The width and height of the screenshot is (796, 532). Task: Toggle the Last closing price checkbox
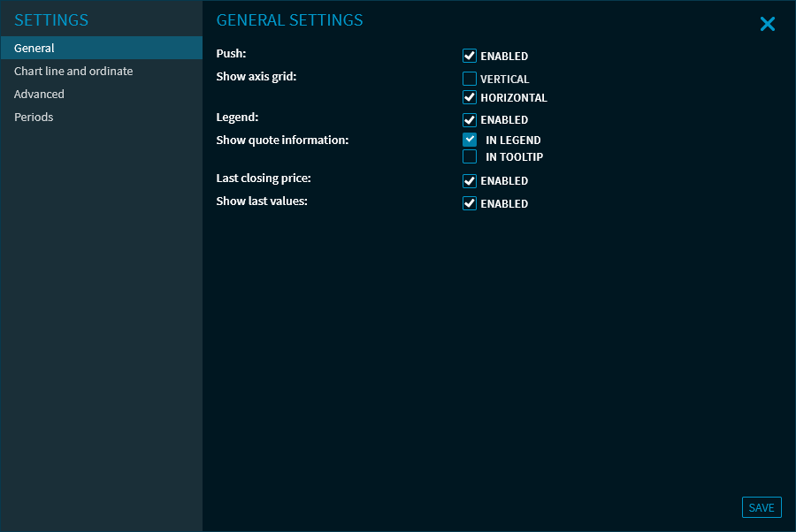470,180
